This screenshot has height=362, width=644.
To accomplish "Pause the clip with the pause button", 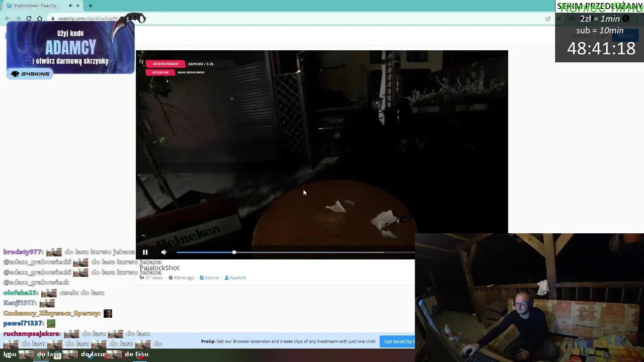I will 145,252.
